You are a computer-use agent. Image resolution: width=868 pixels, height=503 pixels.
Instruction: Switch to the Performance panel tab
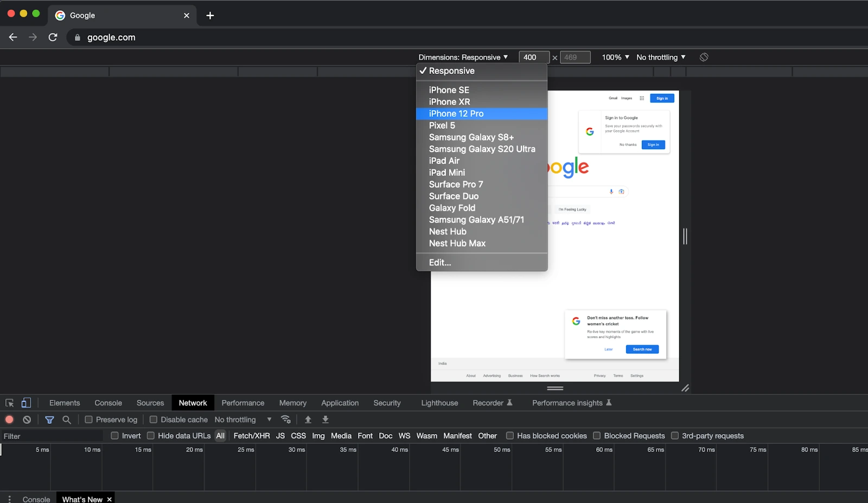coord(242,403)
